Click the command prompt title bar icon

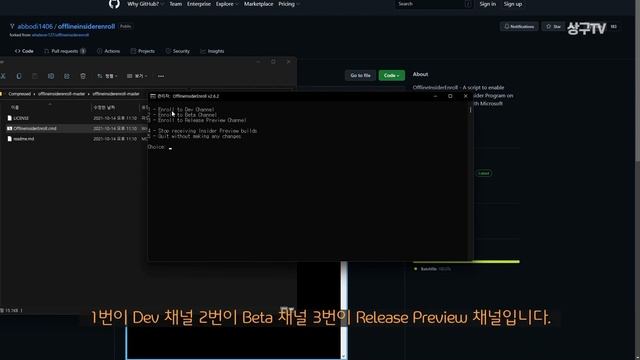(153, 96)
